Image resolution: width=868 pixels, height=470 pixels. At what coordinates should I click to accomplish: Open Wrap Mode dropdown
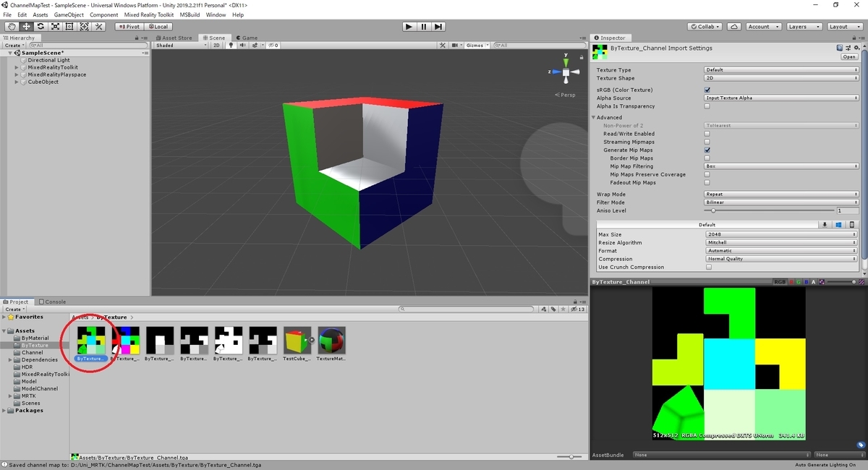(x=781, y=195)
